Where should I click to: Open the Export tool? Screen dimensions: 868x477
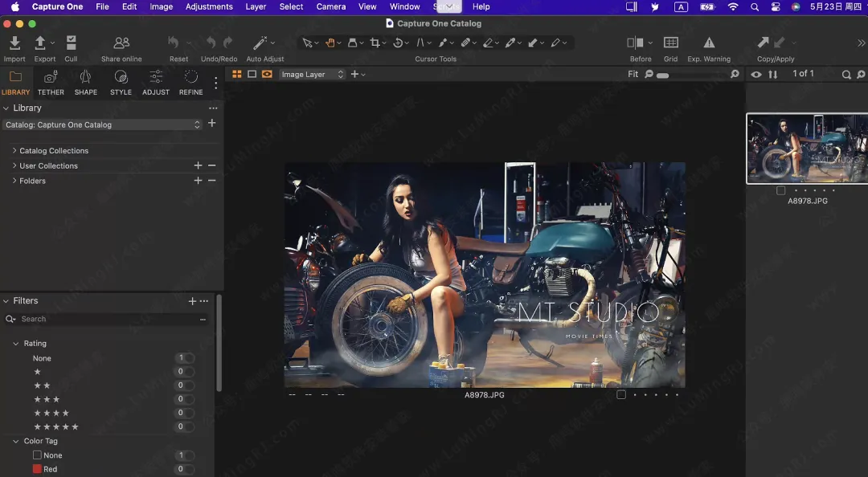click(x=41, y=43)
